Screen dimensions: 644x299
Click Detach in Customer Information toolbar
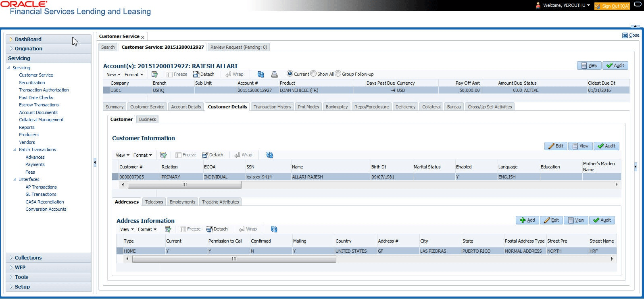[213, 155]
